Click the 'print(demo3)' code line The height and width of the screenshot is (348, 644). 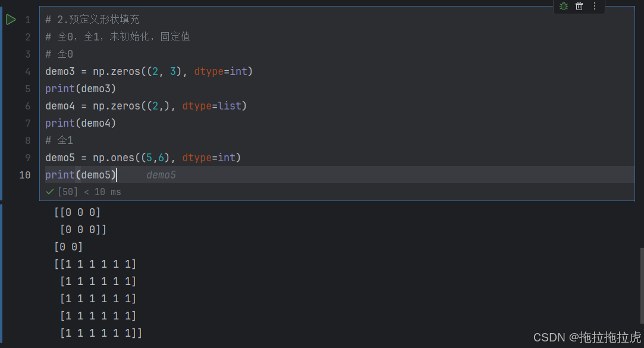coord(80,89)
